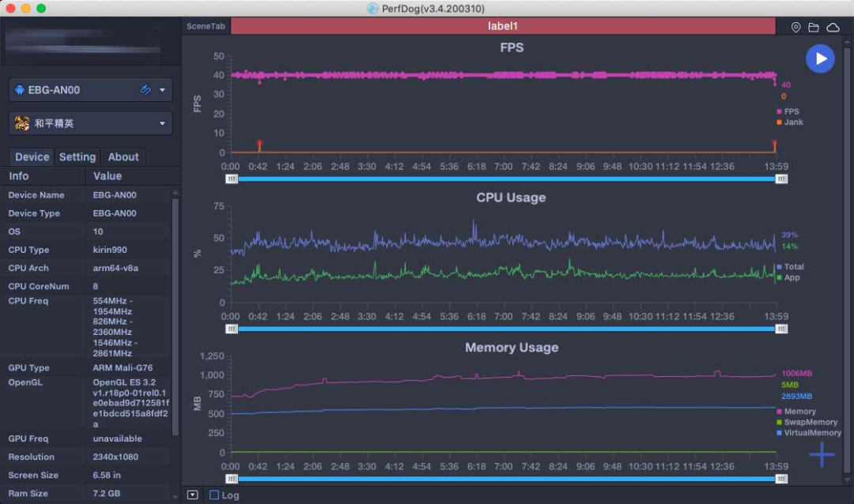Screen dimensions: 854x504
Task: Select the CPU Arch value arm64-v8a
Action: 115,268
